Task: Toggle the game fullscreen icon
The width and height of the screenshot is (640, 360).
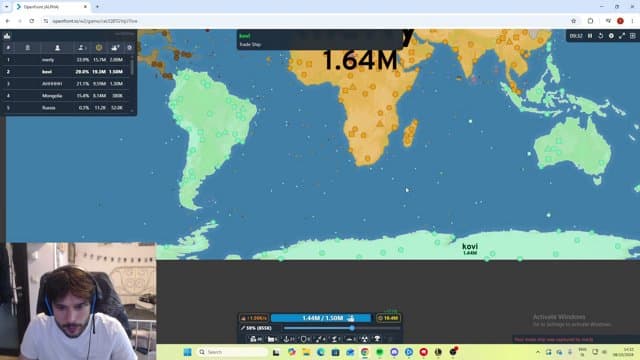Action: pos(622,36)
